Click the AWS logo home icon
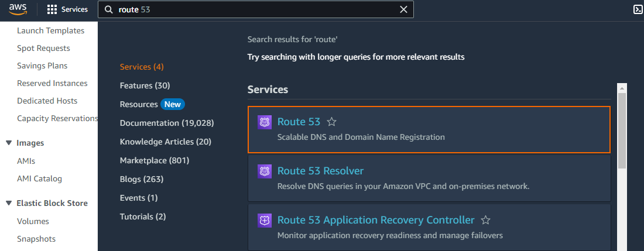Screen dimensions: 644x251 pos(18,9)
